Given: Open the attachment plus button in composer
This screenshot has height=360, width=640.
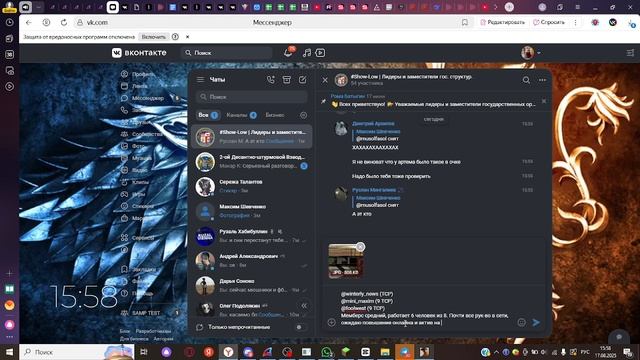Looking at the screenshot, I should 331,322.
